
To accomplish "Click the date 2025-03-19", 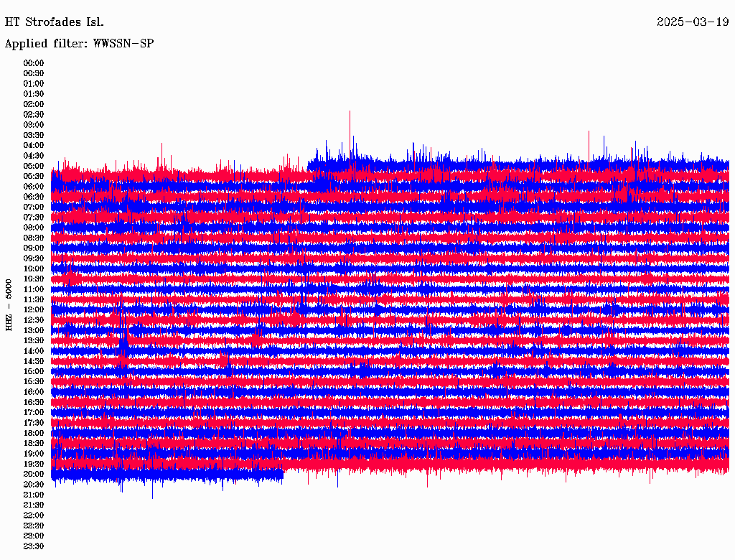I will 693,22.
